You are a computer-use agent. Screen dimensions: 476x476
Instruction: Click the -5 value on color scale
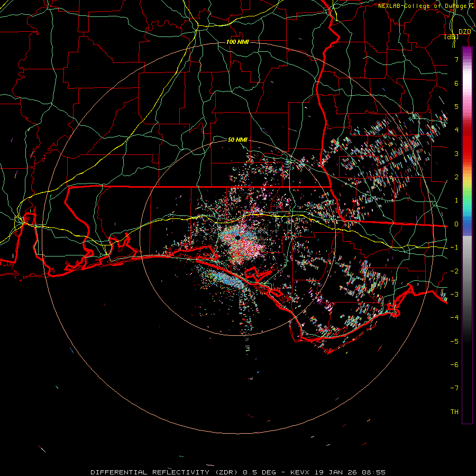pos(454,342)
